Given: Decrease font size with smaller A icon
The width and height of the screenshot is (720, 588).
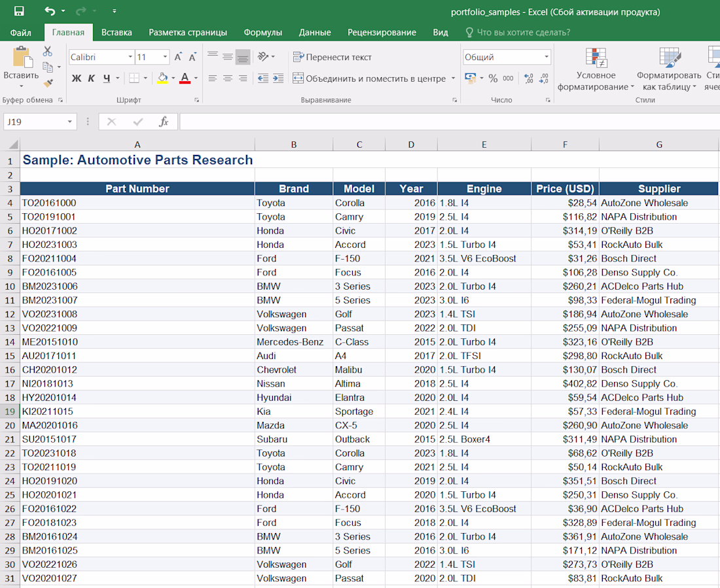Looking at the screenshot, I should pyautogui.click(x=193, y=57).
